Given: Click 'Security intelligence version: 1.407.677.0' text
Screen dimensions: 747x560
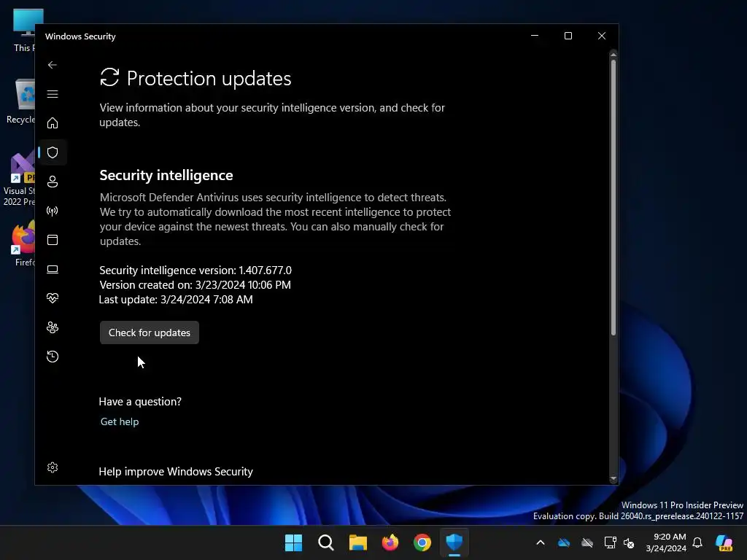Looking at the screenshot, I should click(196, 271).
